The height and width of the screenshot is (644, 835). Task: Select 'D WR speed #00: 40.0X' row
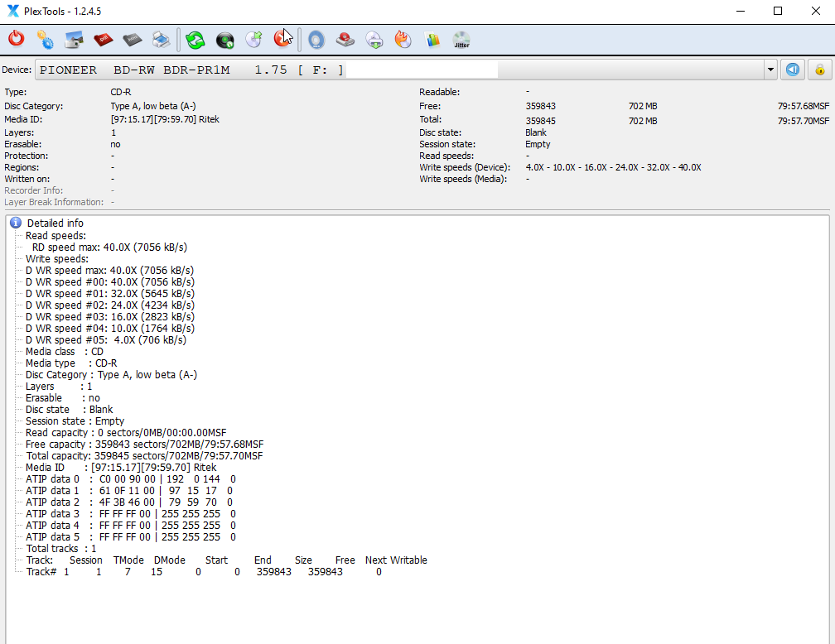(109, 282)
